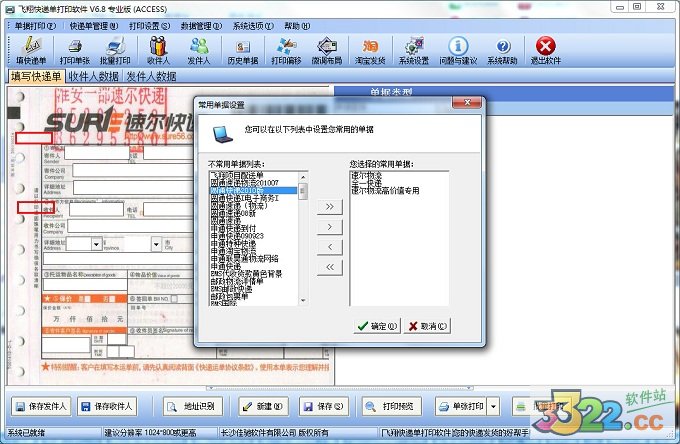This screenshot has height=444, width=680.
Task: Click the uncommon list scrollbar down arrow
Action: (x=303, y=300)
